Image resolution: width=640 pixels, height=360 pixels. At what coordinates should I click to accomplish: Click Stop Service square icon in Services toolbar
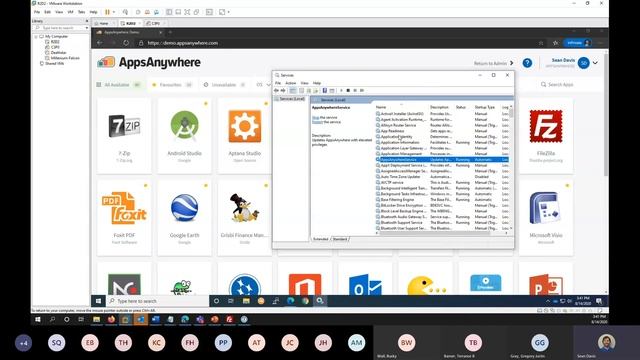click(348, 90)
